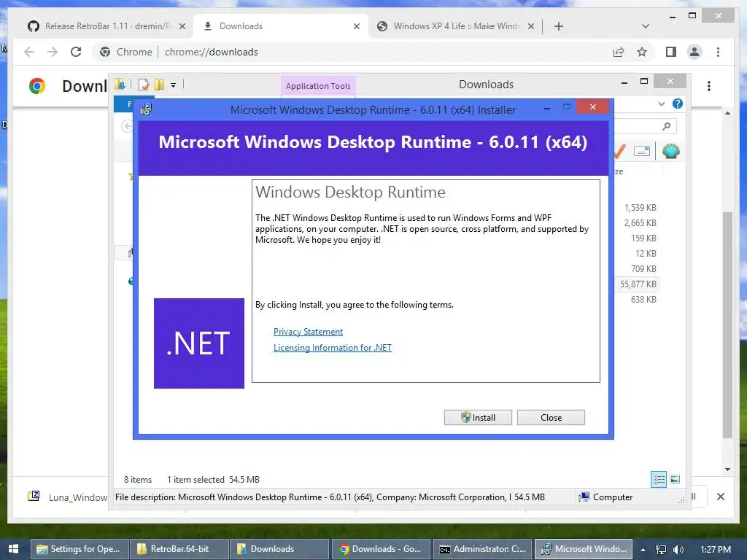Screen dimensions: 747x560
Task: Click the volume speaker tray icon
Action: tap(678, 550)
